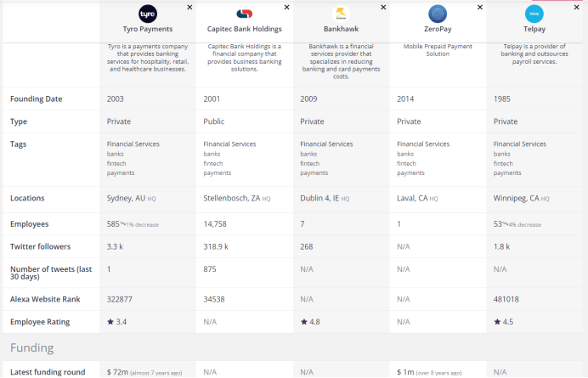
Task: Open the Tyro Payments company name link
Action: click(x=148, y=29)
